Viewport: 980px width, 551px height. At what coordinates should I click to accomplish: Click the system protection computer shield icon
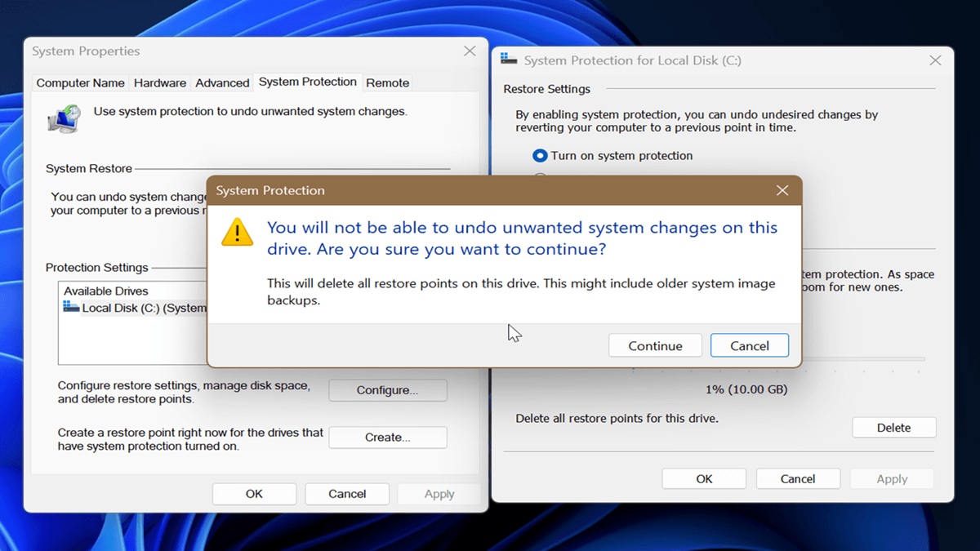(x=64, y=119)
